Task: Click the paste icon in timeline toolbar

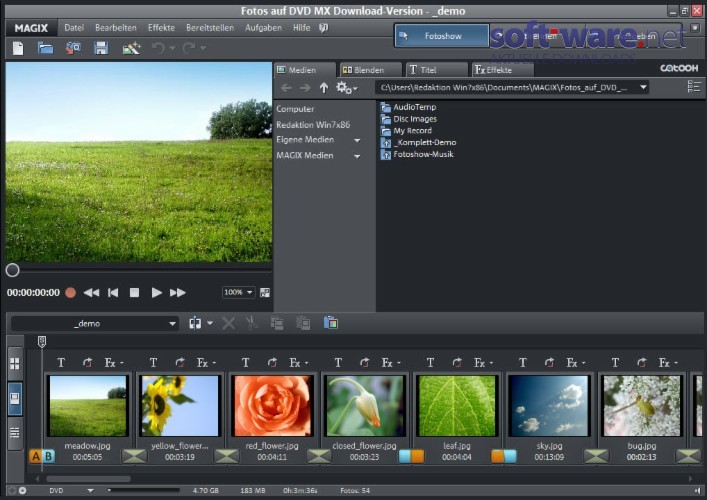Action: (x=303, y=323)
